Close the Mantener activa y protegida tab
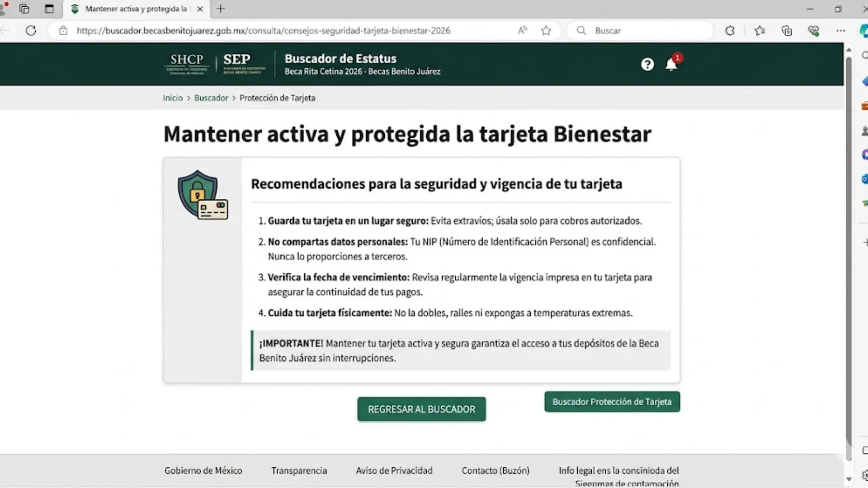 tap(200, 9)
